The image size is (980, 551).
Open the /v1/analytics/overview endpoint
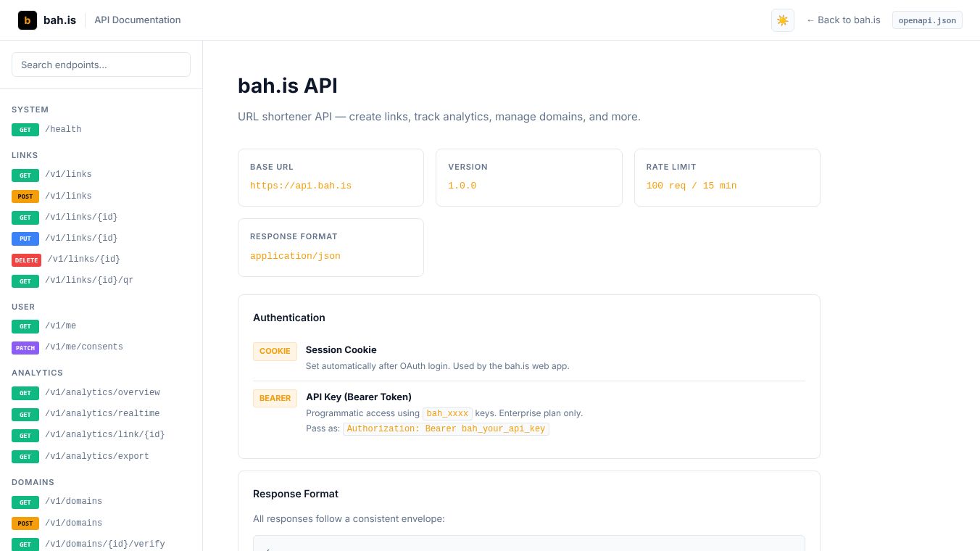click(101, 393)
